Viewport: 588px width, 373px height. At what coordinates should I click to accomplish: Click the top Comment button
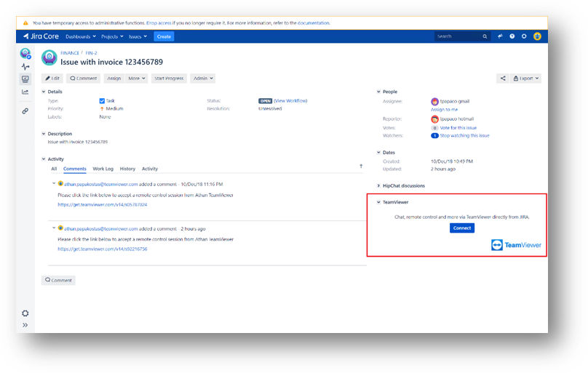[x=83, y=79]
